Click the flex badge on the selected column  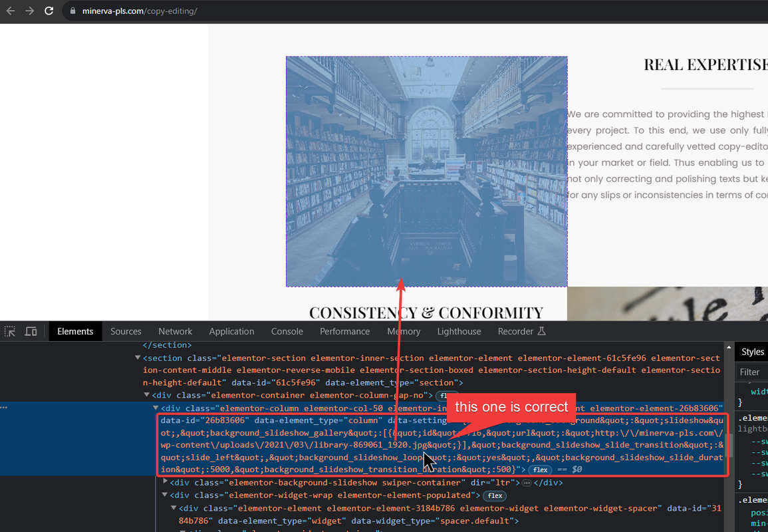(540, 469)
